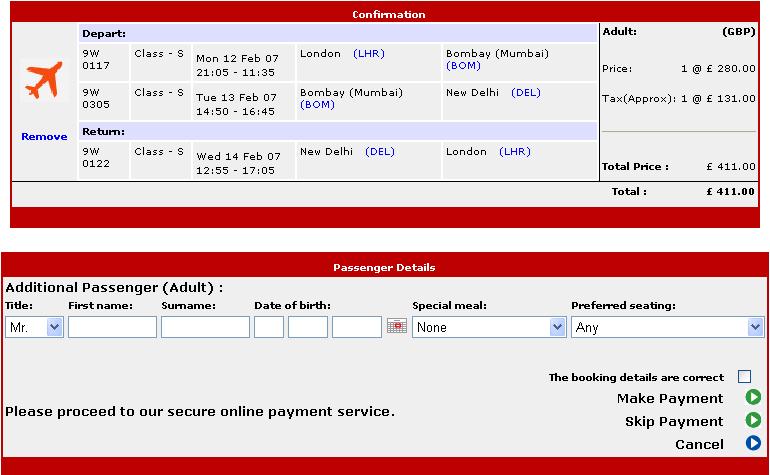Tick the booking details are correct checkbox
The image size is (770, 475).
744,377
